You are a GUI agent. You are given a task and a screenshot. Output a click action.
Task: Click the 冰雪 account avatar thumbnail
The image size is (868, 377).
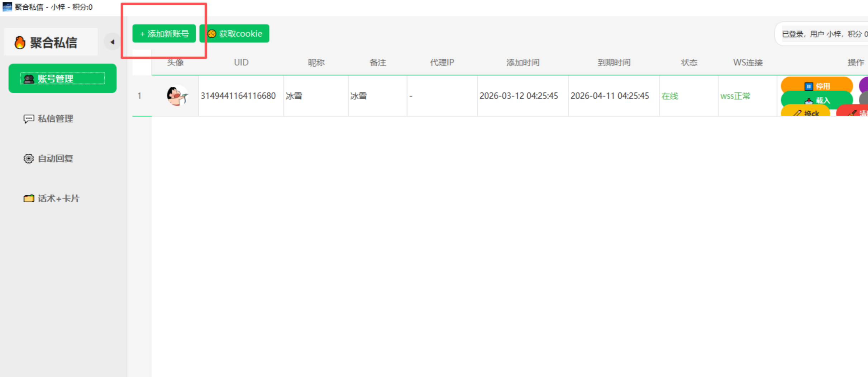[x=176, y=96]
